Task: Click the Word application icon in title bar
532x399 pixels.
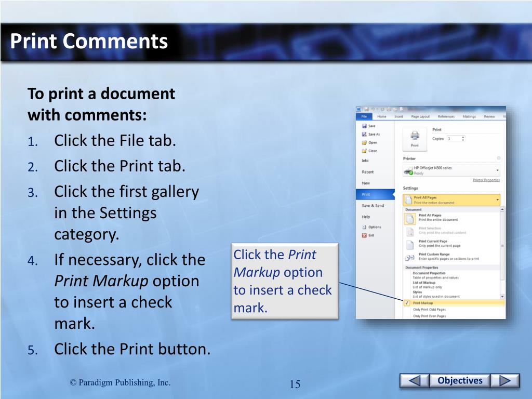Action: tap(358, 109)
